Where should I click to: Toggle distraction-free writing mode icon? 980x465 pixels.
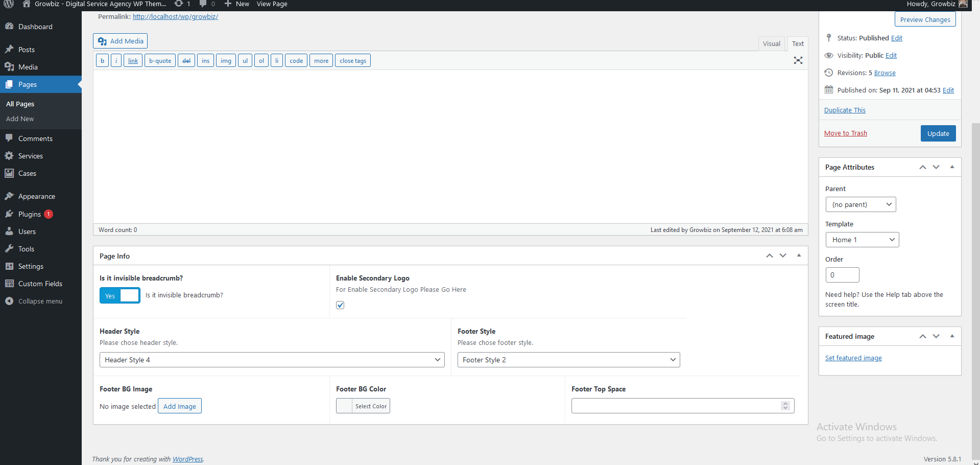tap(798, 60)
